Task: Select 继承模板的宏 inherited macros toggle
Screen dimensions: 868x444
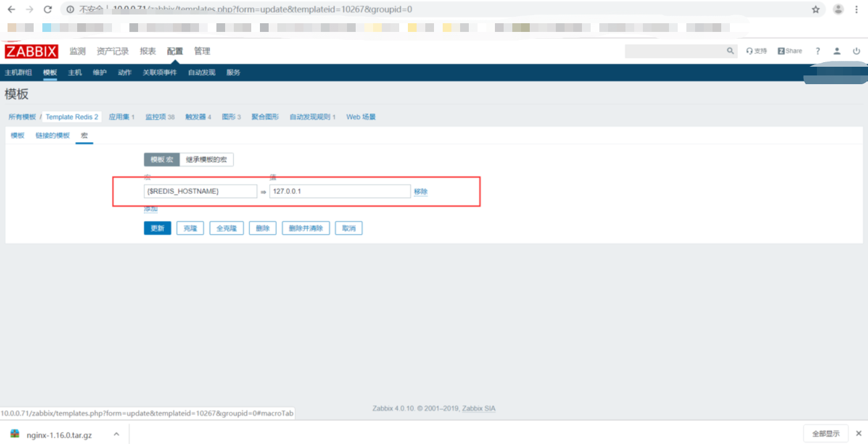Action: click(207, 160)
